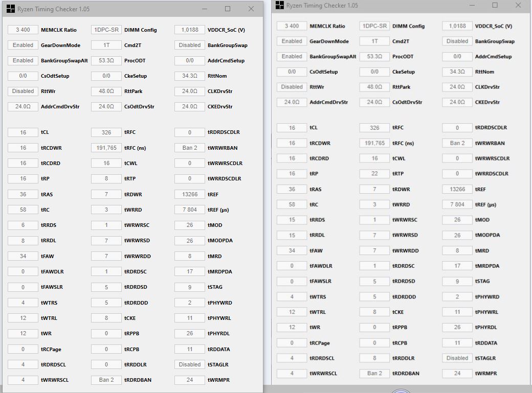
Task: Select BankGroupSwapAlt Enabled field in the left window
Action: tap(23, 60)
